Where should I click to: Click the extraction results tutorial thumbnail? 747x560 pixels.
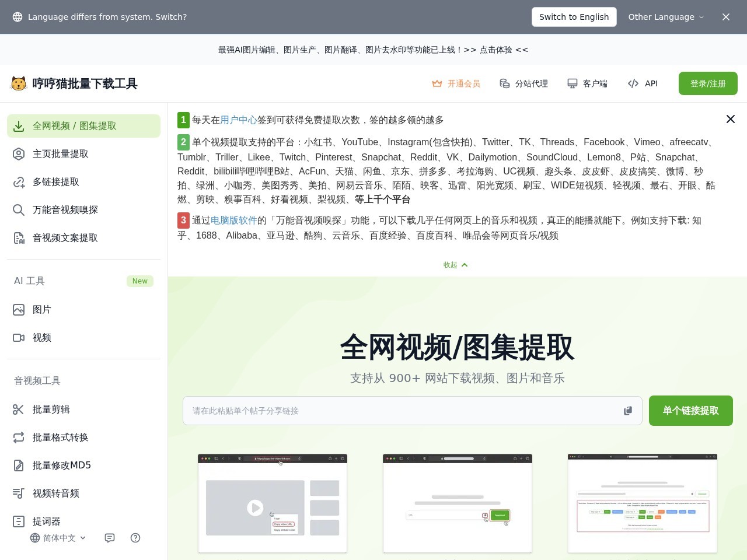point(643,503)
